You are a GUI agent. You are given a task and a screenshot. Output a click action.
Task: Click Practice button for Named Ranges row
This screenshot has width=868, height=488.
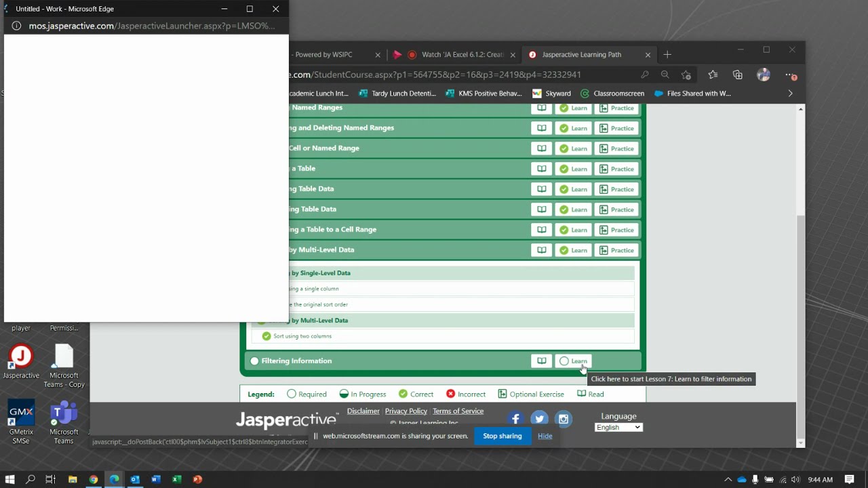(x=616, y=108)
